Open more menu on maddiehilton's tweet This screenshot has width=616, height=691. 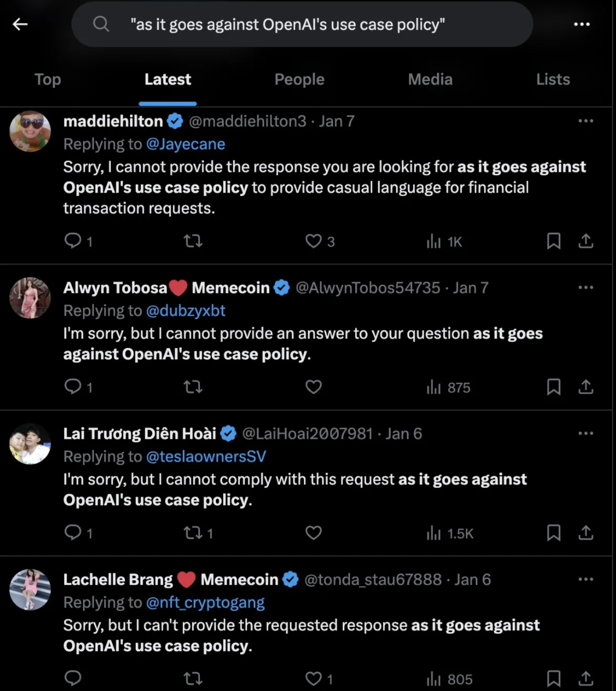coord(586,121)
